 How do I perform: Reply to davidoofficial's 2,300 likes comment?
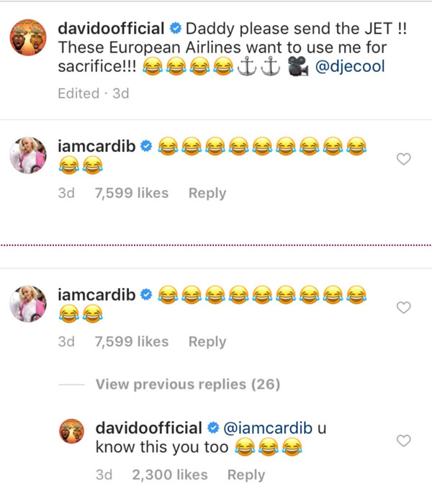click(x=246, y=474)
